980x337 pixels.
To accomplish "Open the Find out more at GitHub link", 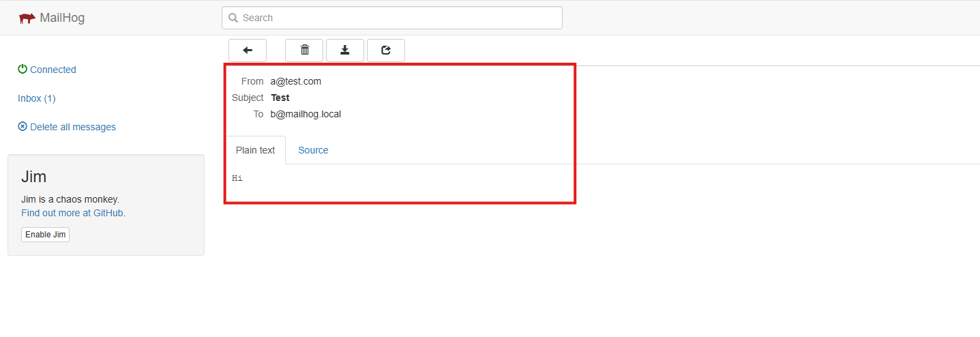I will point(72,213).
